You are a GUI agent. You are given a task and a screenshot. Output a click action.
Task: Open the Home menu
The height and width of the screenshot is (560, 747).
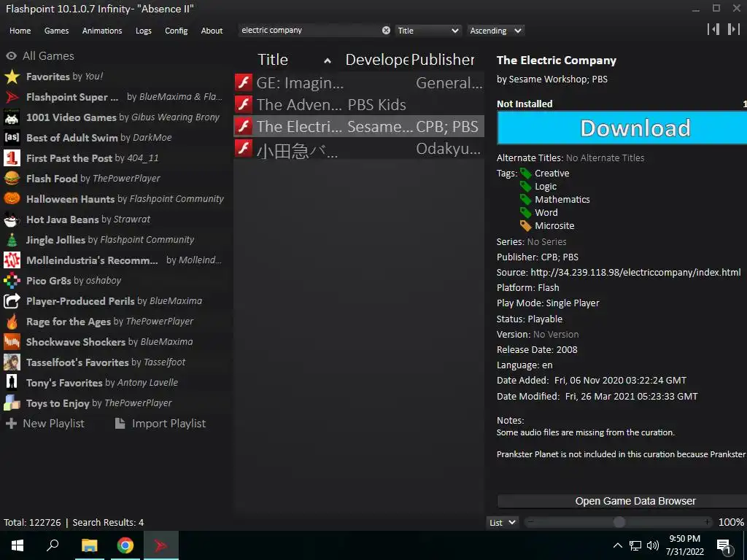(20, 31)
